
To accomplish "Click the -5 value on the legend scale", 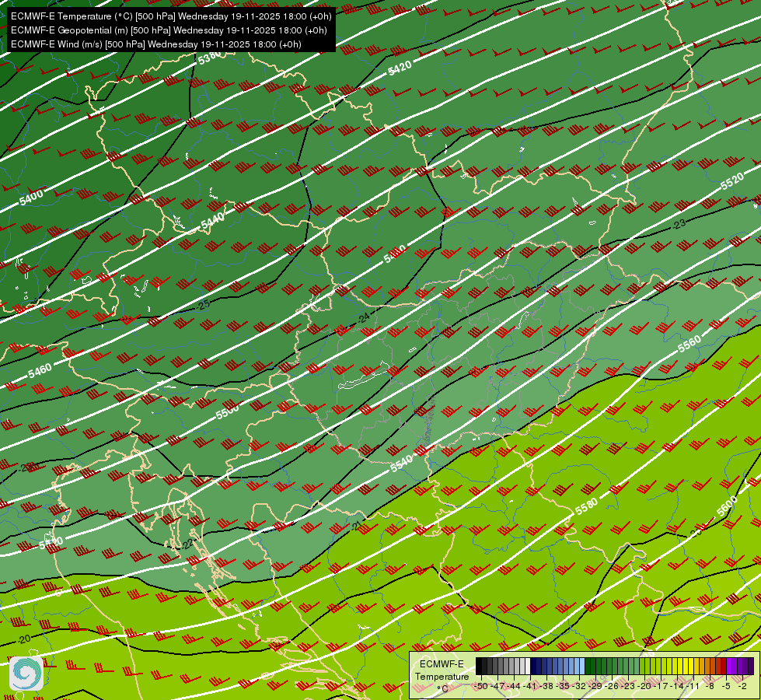I will click(x=726, y=686).
